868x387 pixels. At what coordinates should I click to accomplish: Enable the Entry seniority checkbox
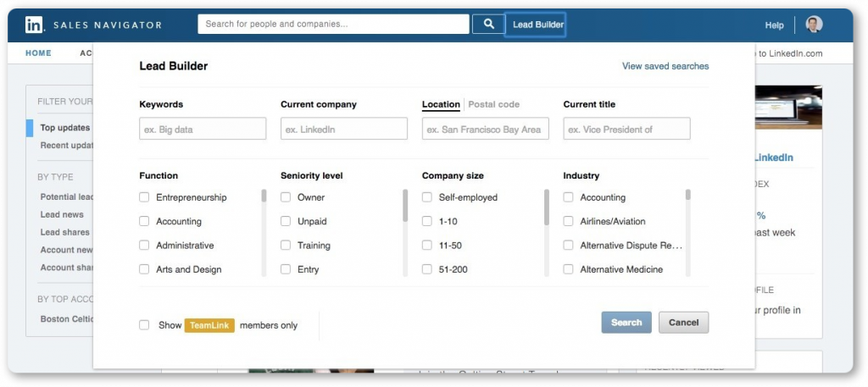point(286,269)
